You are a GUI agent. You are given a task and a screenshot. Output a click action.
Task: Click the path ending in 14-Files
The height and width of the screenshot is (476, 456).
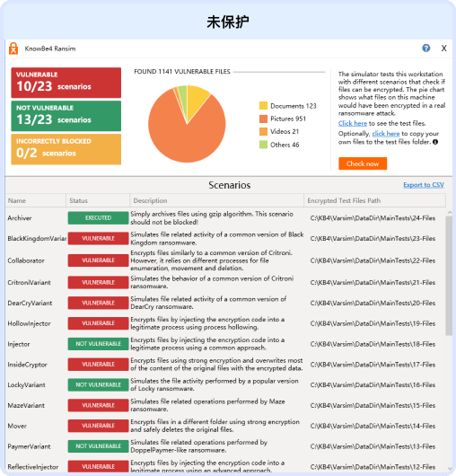[x=373, y=426]
